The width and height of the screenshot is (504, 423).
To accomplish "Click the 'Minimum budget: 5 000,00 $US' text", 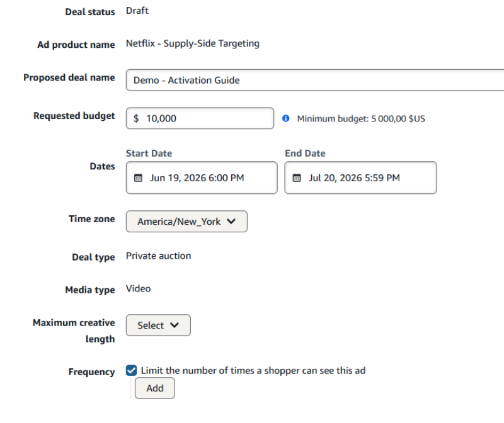I will coord(361,119).
